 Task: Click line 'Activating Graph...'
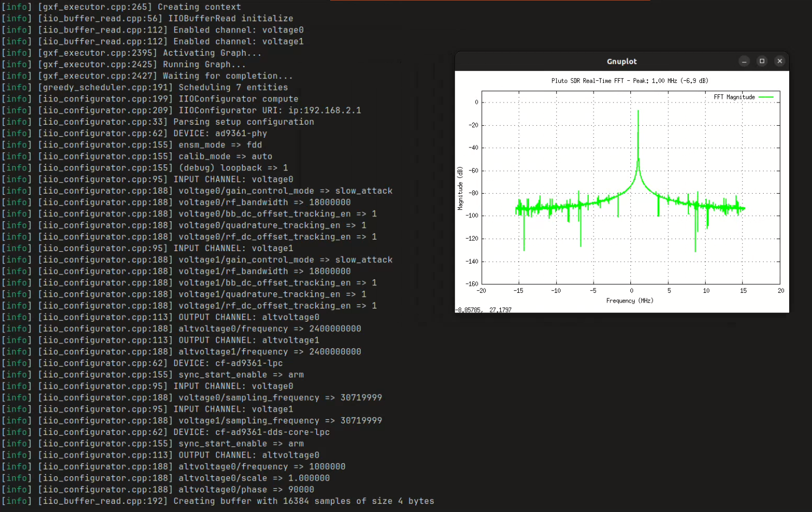pos(131,53)
